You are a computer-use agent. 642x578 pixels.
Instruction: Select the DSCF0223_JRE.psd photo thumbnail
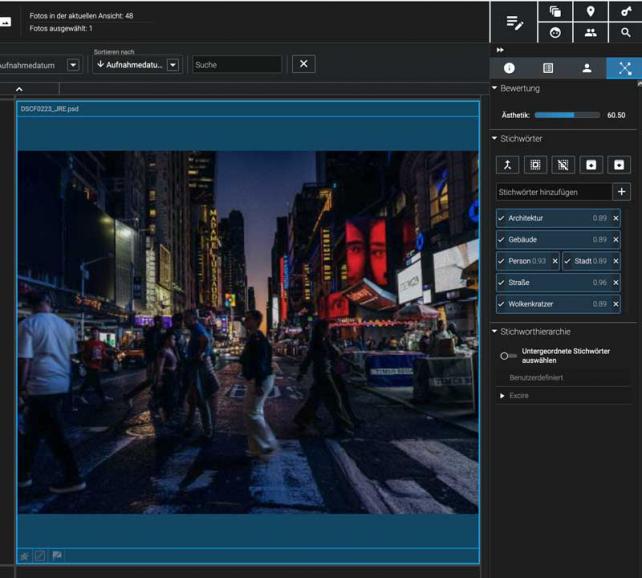[248, 332]
